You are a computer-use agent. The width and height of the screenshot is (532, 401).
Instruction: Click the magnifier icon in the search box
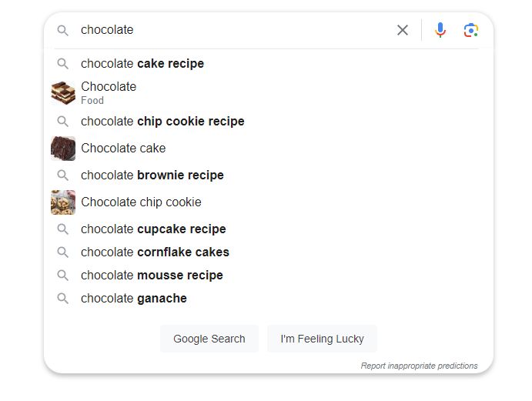[x=63, y=30]
